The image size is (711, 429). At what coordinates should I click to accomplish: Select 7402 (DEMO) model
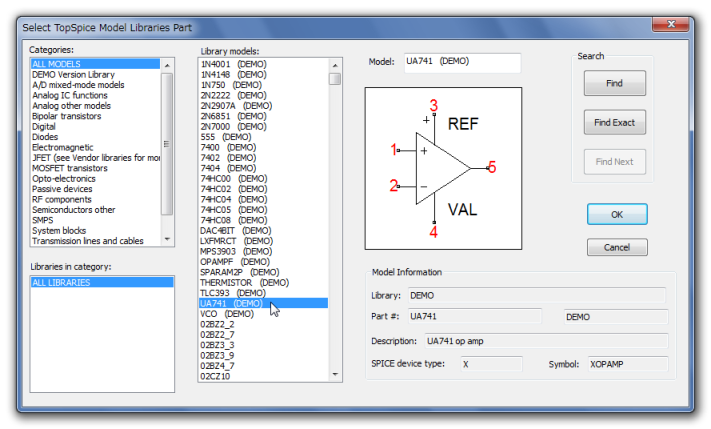pyautogui.click(x=263, y=158)
